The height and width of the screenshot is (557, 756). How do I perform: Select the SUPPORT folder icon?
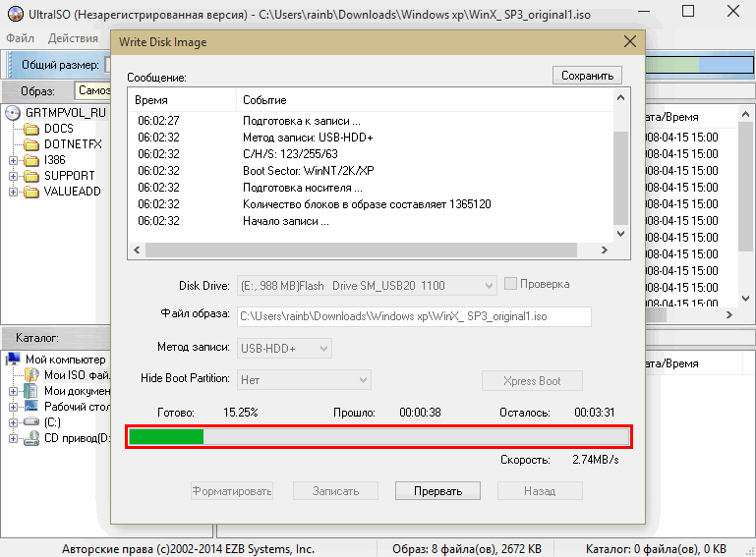pos(31,176)
